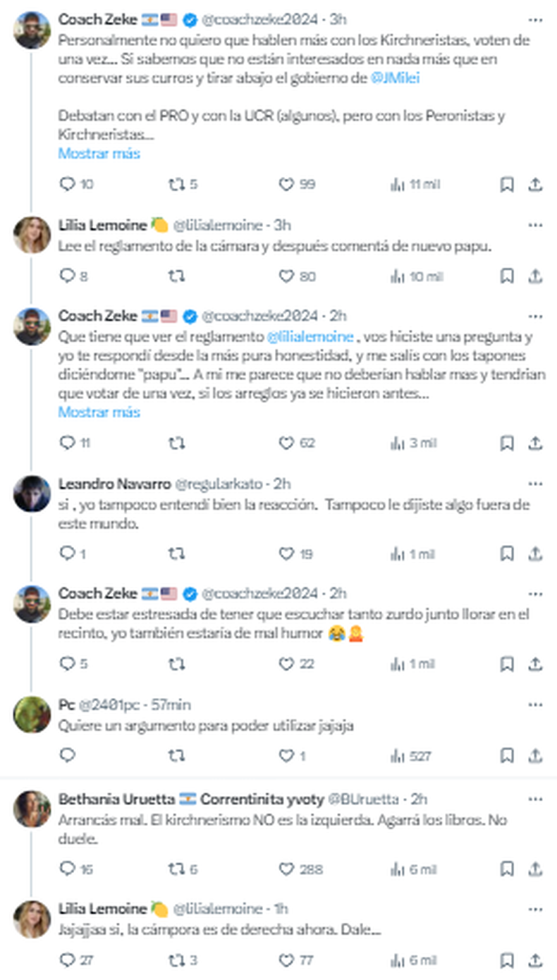The width and height of the screenshot is (557, 980).
Task: Open more options on Pc's tweet
Action: tap(535, 705)
